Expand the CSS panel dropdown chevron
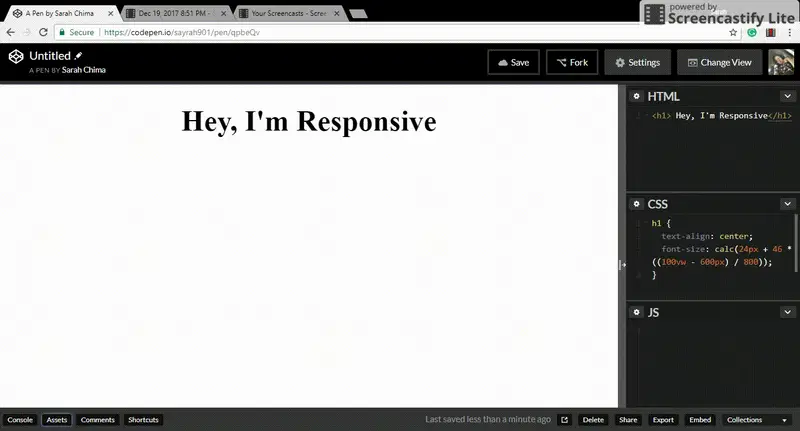 (x=787, y=204)
